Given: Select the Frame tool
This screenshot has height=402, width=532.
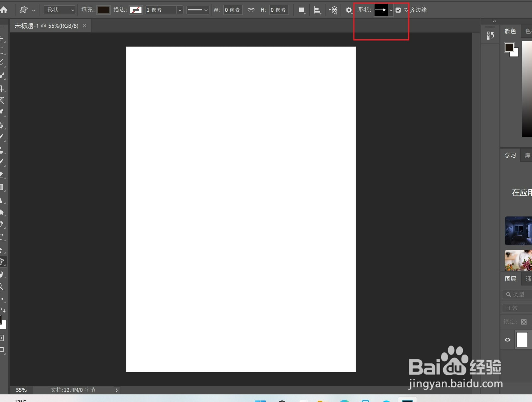Looking at the screenshot, I should tap(2, 100).
